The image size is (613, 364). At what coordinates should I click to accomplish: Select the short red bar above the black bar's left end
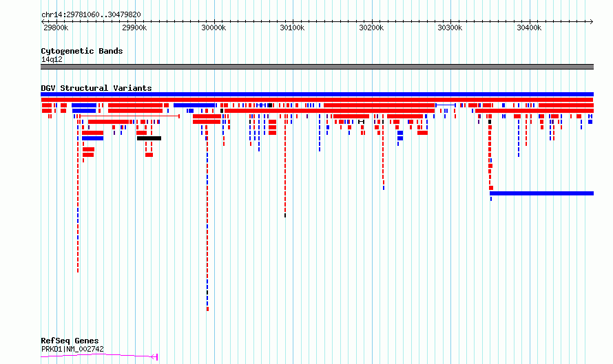[141, 133]
